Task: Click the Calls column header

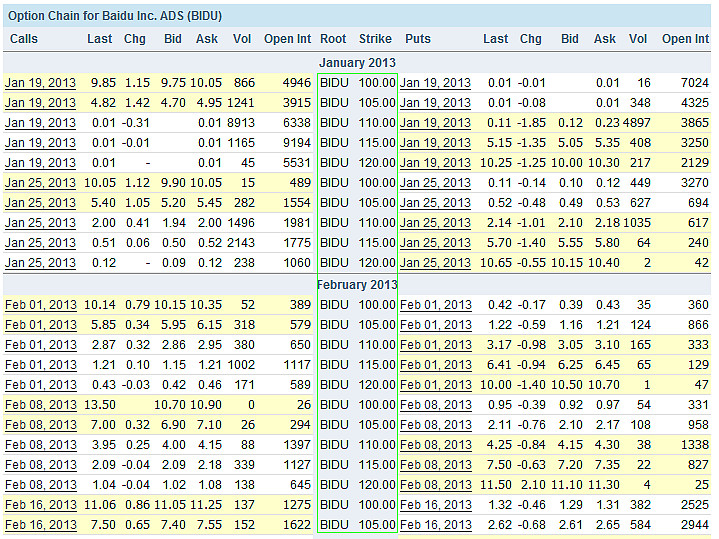Action: pos(24,39)
